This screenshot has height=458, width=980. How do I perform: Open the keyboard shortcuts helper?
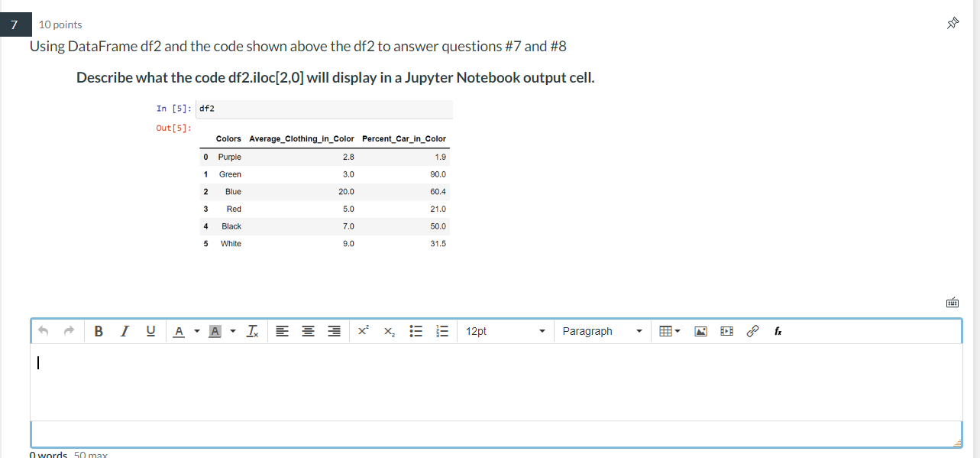[952, 302]
